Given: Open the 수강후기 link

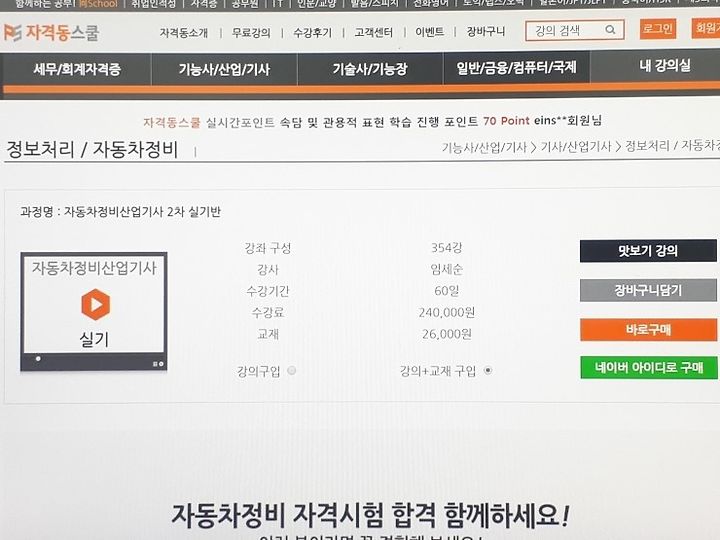Looking at the screenshot, I should 312,33.
